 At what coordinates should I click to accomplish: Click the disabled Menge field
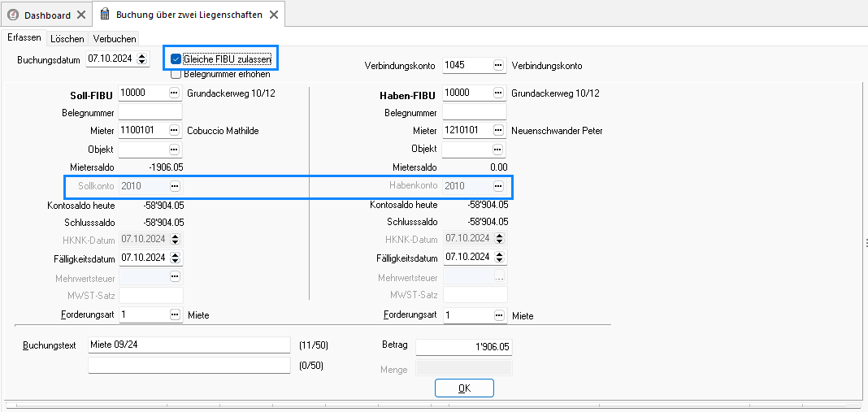(464, 368)
